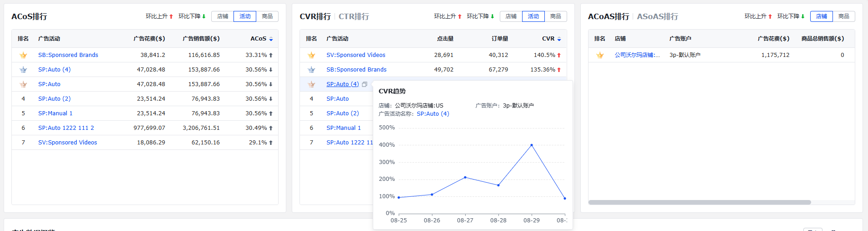
Task: Click down arrow next to SP:Auto (4) 30.56% ACoS
Action: tap(271, 70)
